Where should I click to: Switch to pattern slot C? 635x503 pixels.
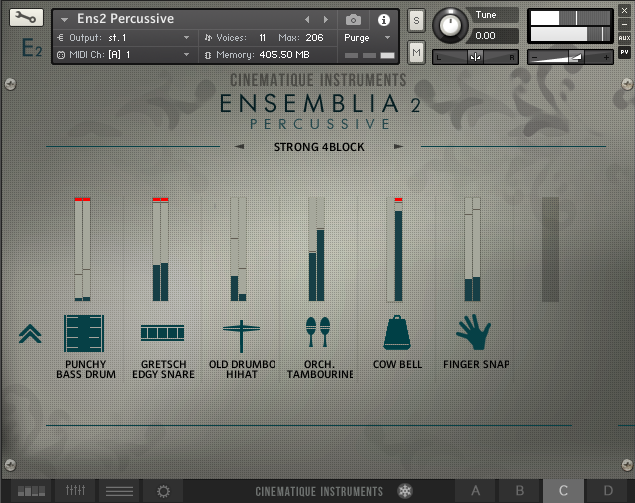(x=563, y=490)
